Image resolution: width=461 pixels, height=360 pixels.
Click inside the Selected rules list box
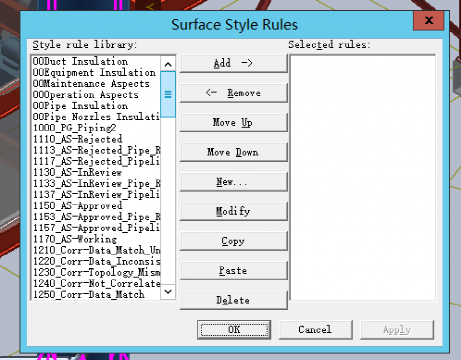click(363, 178)
